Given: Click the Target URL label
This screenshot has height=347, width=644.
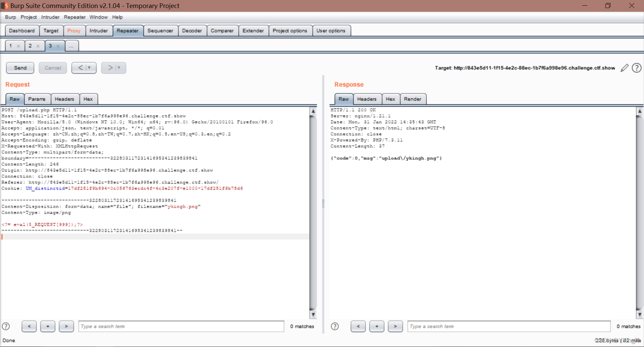Looking at the screenshot, I should pyautogui.click(x=525, y=68).
